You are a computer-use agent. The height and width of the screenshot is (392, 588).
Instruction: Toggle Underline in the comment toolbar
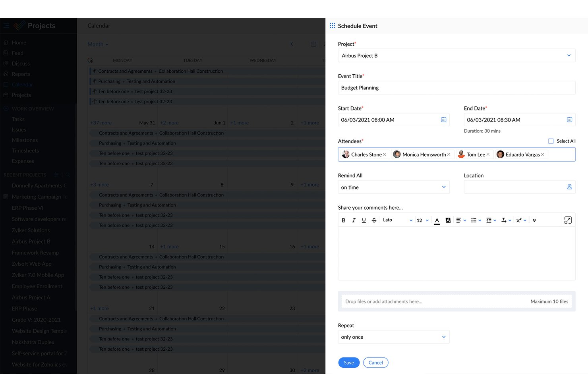click(364, 220)
